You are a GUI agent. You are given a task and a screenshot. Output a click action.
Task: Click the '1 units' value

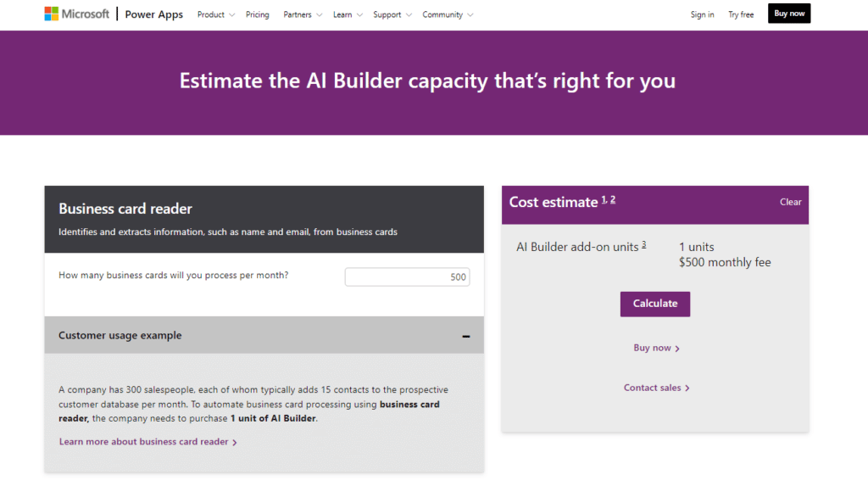[697, 247]
